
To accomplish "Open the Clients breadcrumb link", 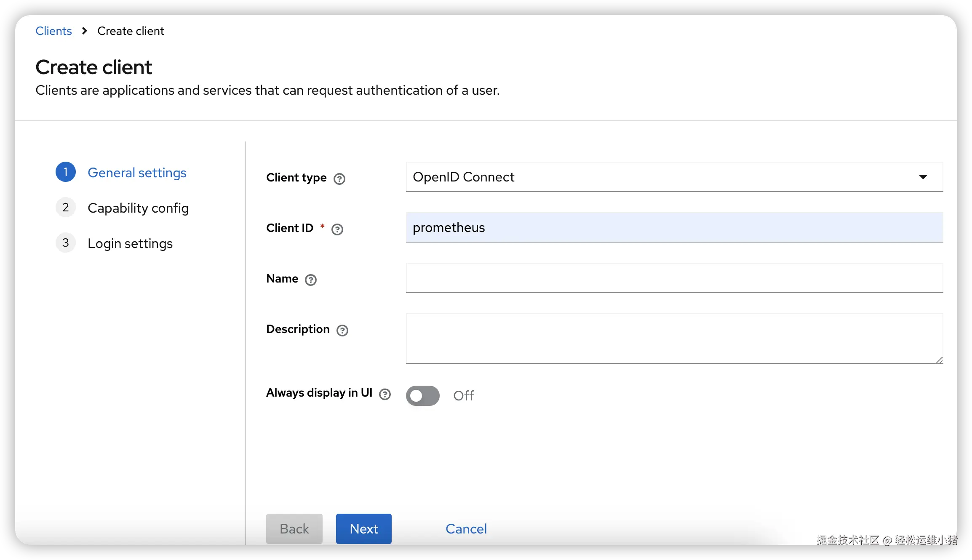I will pyautogui.click(x=53, y=31).
